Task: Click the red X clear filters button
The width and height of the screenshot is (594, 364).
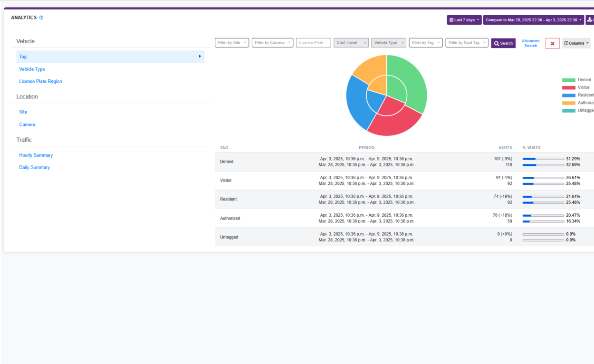Action: (552, 43)
